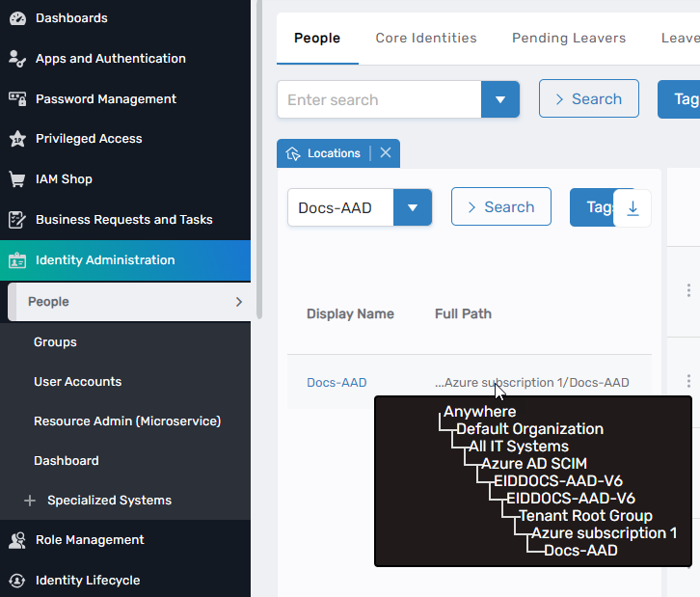
Task: Click the Search button beside the Docs-AAD box
Action: [500, 207]
